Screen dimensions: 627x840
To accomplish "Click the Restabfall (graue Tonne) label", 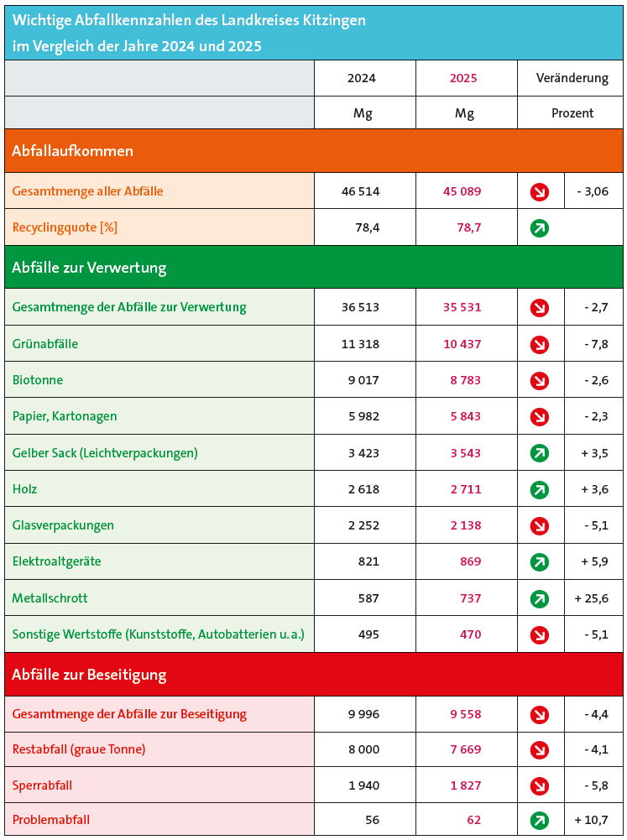I will 79,749.
